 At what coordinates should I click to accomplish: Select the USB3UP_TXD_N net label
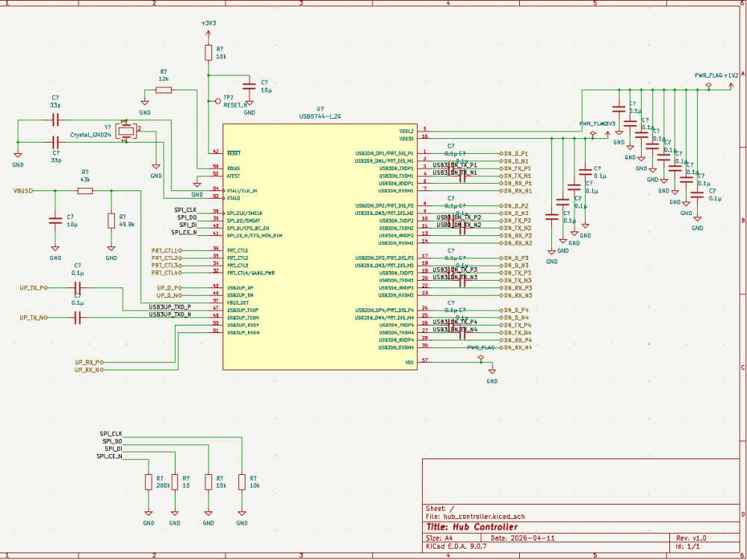[x=170, y=314]
